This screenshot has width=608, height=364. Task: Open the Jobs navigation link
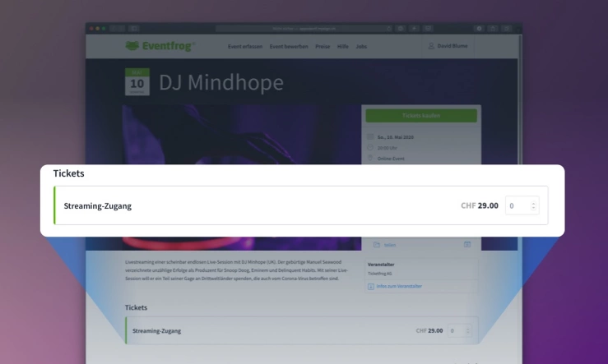click(361, 47)
